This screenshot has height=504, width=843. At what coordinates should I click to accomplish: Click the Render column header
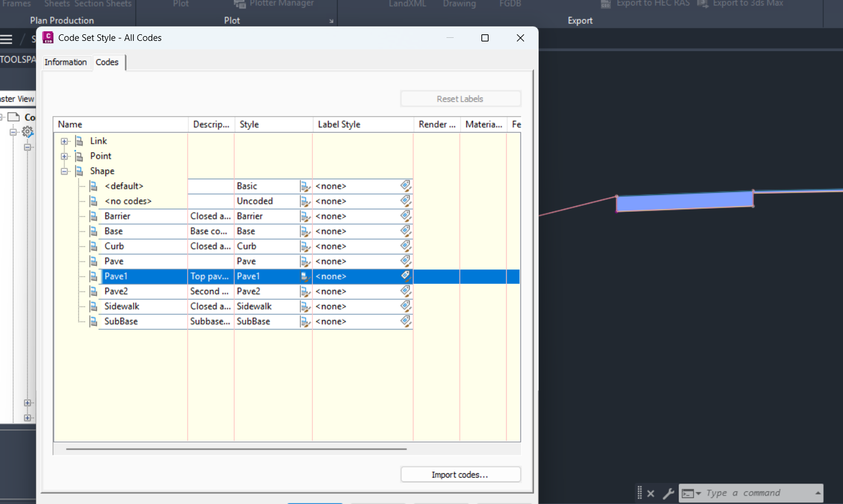pos(437,124)
